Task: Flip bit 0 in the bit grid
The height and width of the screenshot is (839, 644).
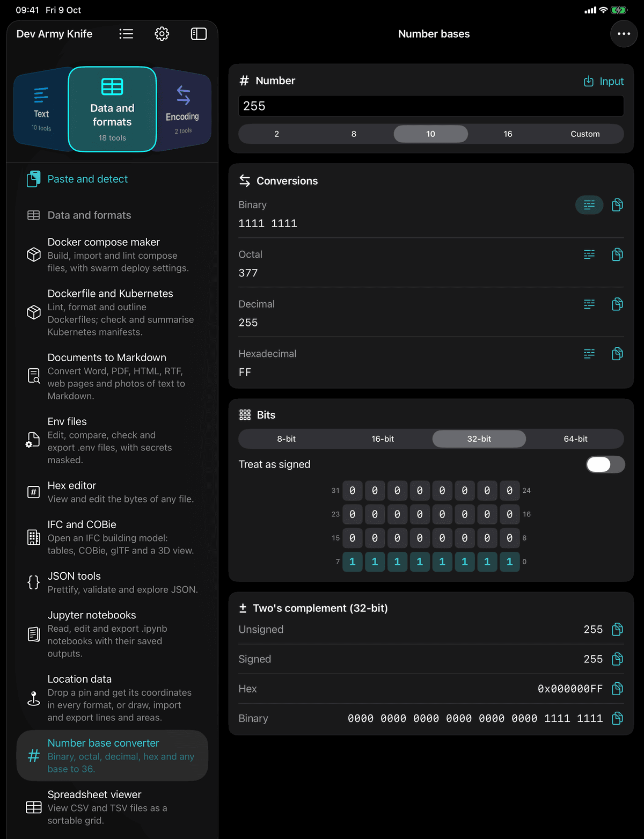Action: [509, 561]
